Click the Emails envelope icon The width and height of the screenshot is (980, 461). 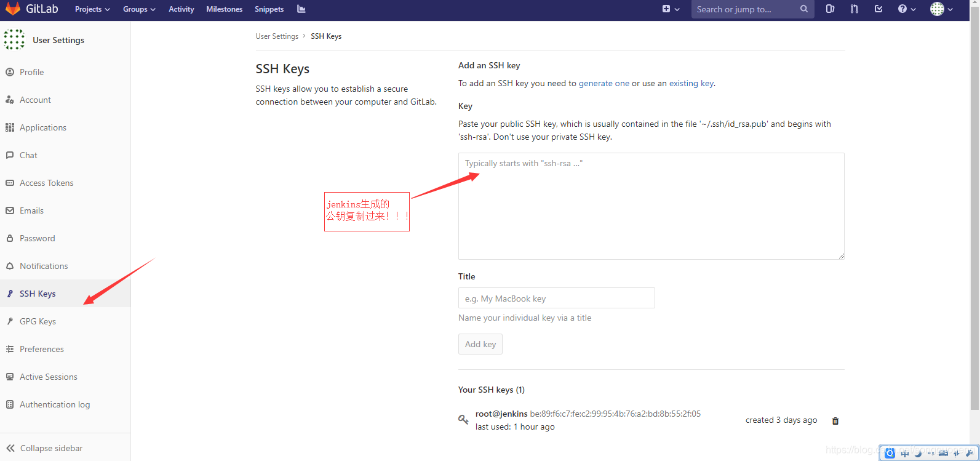[x=10, y=210]
